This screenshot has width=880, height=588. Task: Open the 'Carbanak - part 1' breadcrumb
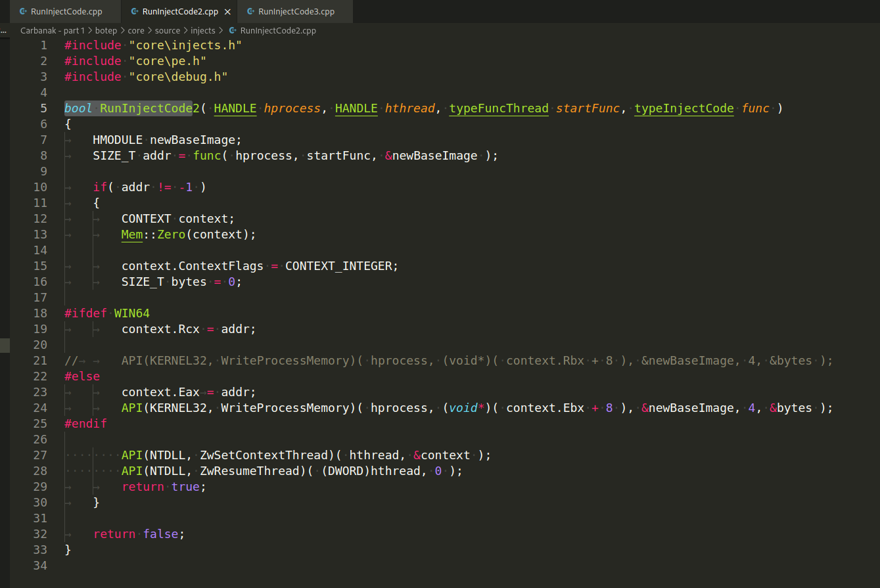(53, 30)
